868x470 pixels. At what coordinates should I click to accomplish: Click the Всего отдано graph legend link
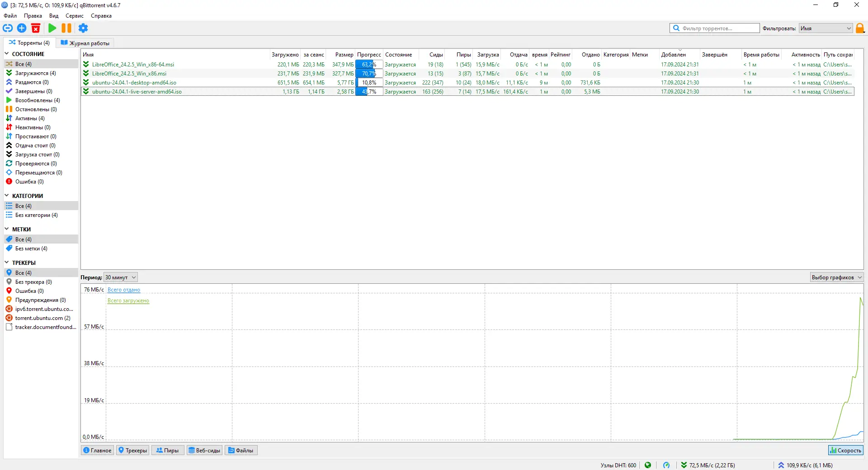pyautogui.click(x=124, y=290)
